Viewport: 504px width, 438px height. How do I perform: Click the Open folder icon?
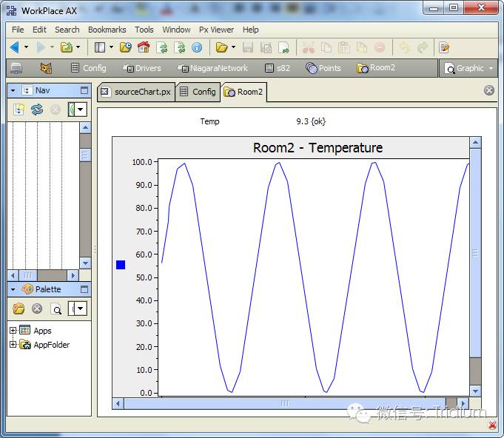[x=221, y=47]
